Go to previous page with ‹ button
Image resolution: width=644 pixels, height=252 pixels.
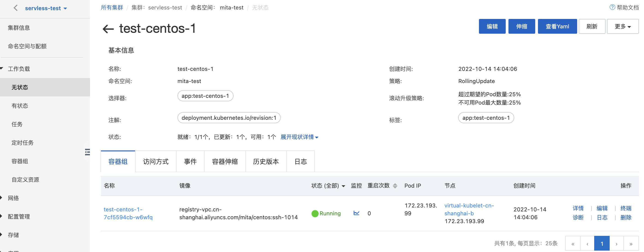coord(587,243)
